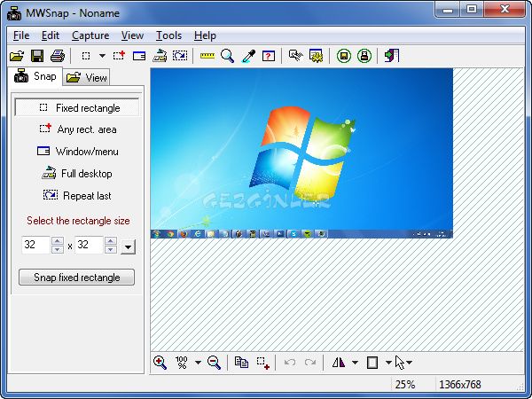The height and width of the screenshot is (399, 532).
Task: Switch to the View tab
Action: (87, 77)
